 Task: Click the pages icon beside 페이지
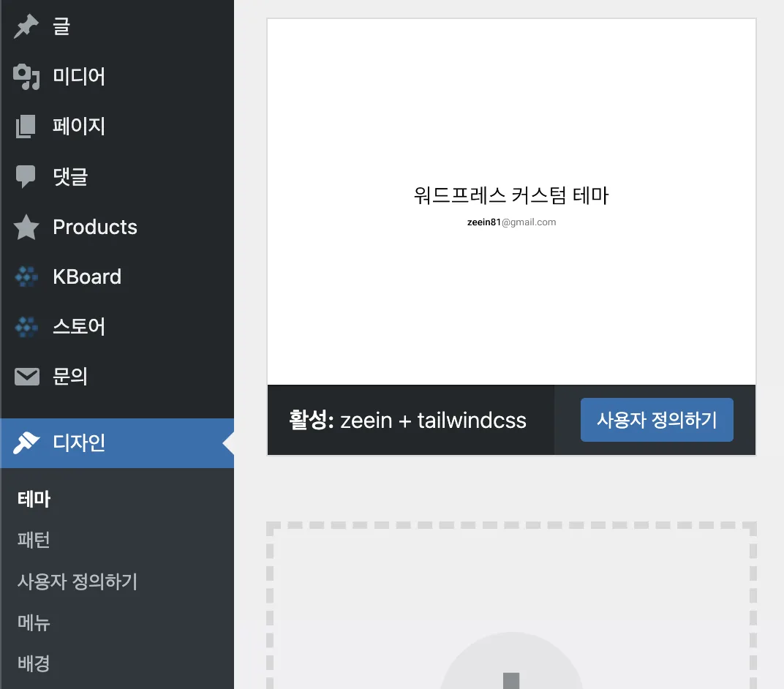point(26,126)
